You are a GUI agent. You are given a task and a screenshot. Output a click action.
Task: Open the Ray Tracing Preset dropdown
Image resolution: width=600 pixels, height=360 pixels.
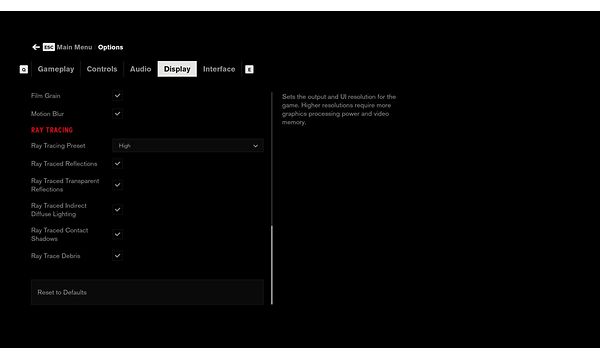pos(188,146)
